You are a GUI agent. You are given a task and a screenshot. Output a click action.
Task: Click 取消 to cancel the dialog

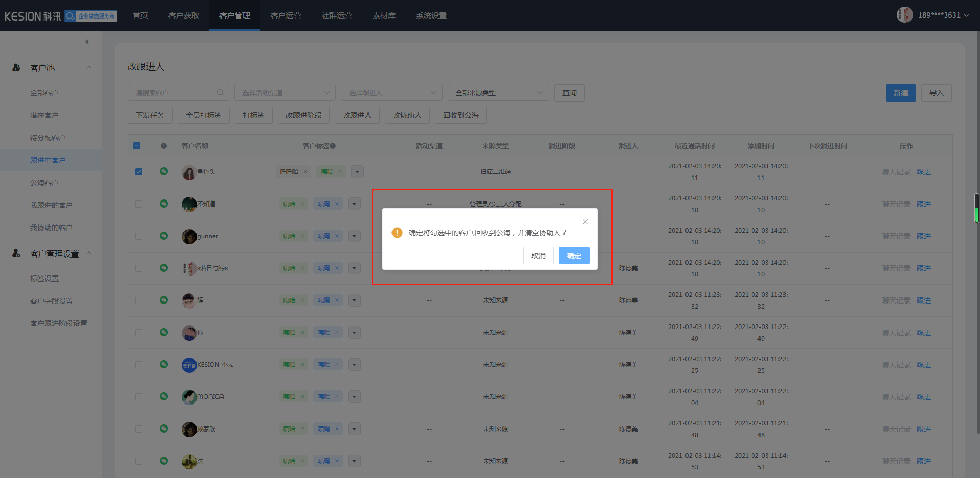click(x=538, y=256)
